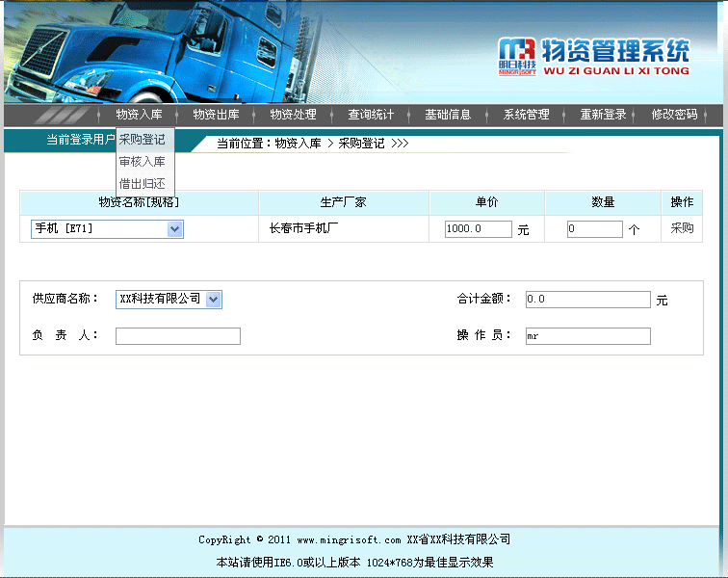The image size is (728, 578).
Task: Click the 修改密码 menu item
Action: pyautogui.click(x=674, y=115)
